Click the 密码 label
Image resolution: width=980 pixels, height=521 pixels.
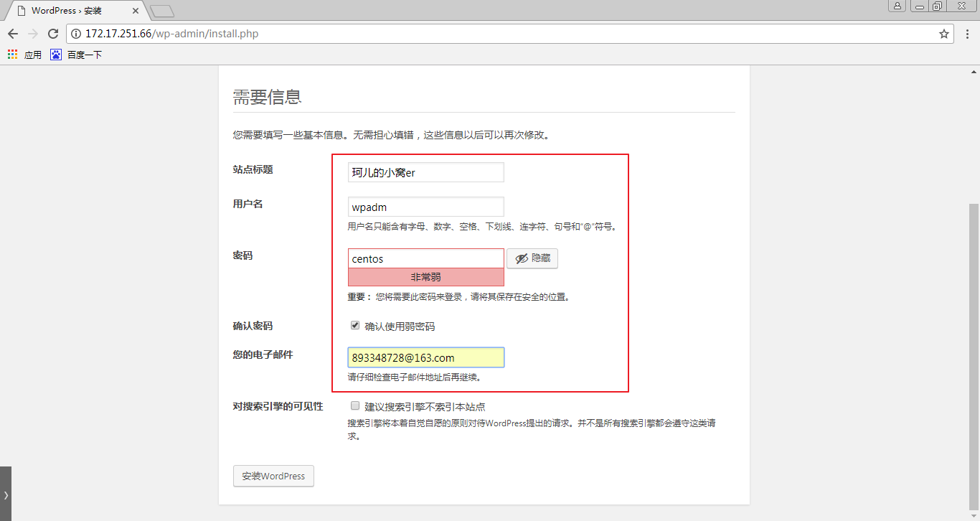242,255
